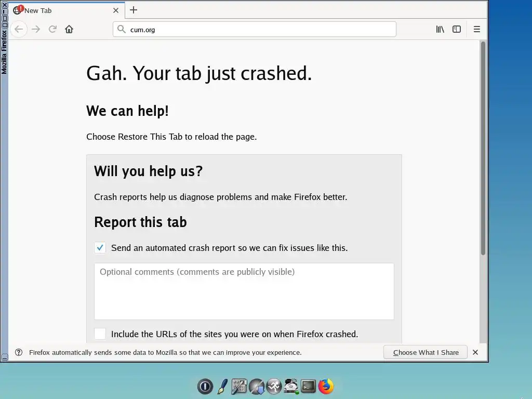Image resolution: width=532 pixels, height=399 pixels.
Task: Select the crashed New Tab tab
Action: pos(66,10)
